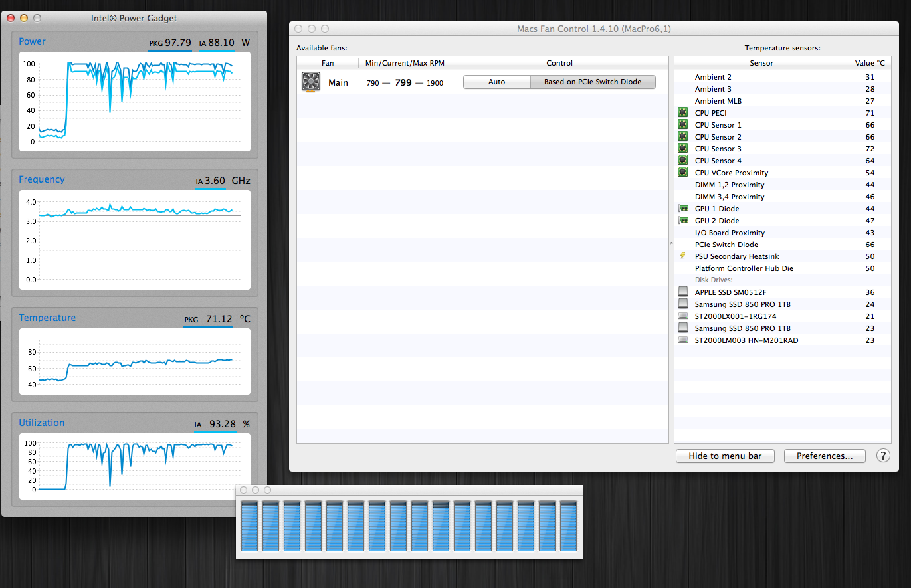Viewport: 911px width, 588px height.
Task: Set Main fan control to Auto
Action: 496,82
